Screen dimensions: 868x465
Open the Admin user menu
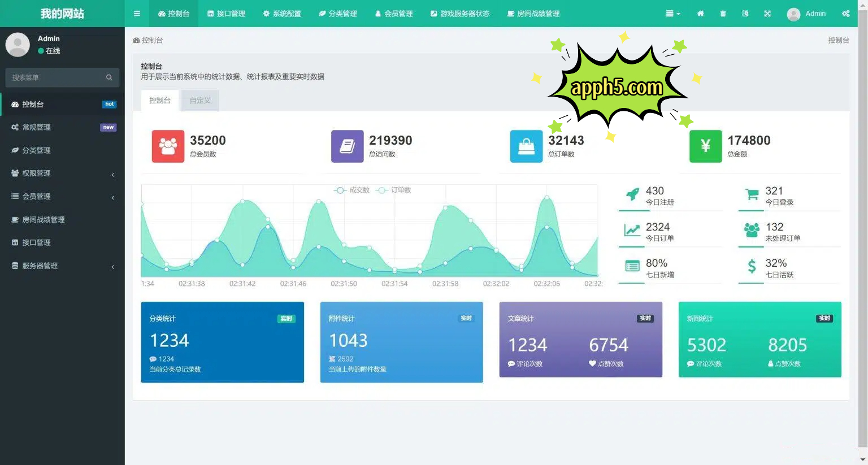[x=806, y=14]
